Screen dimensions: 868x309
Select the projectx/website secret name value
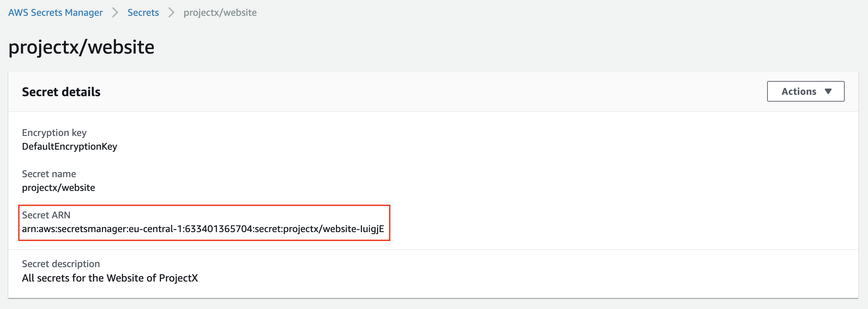(58, 188)
